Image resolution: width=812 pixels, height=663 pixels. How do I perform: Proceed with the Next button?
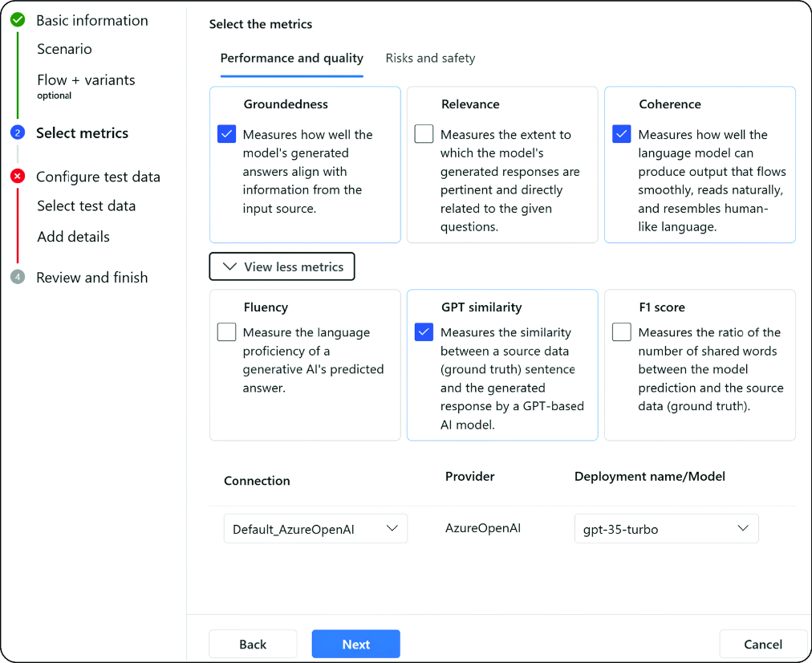tap(355, 644)
